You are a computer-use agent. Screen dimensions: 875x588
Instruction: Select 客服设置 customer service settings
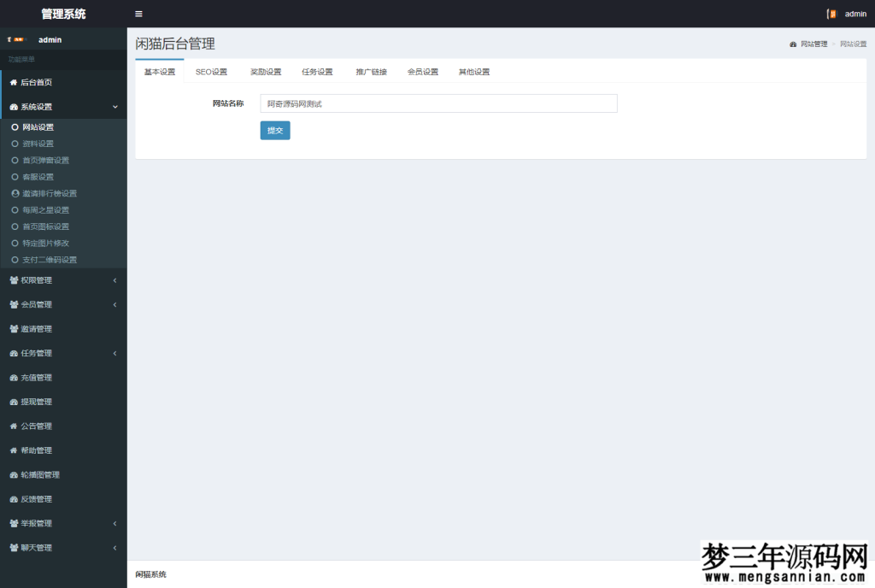(36, 176)
